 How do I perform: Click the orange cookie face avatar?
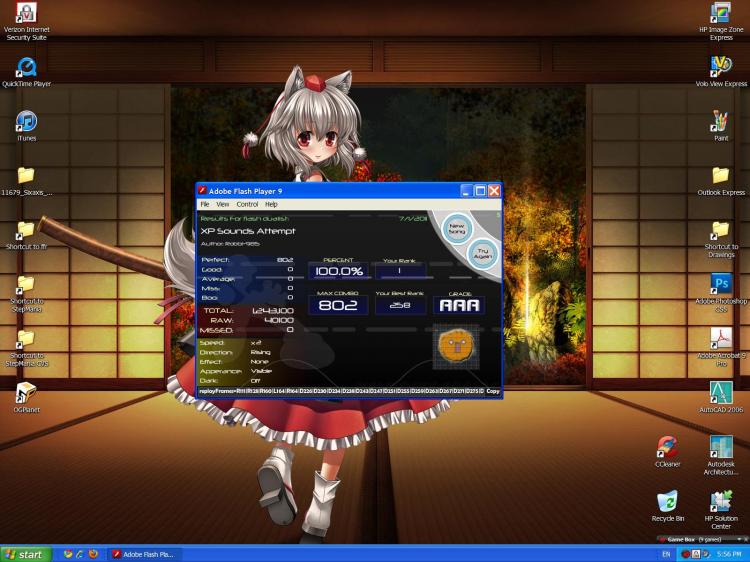tap(456, 347)
